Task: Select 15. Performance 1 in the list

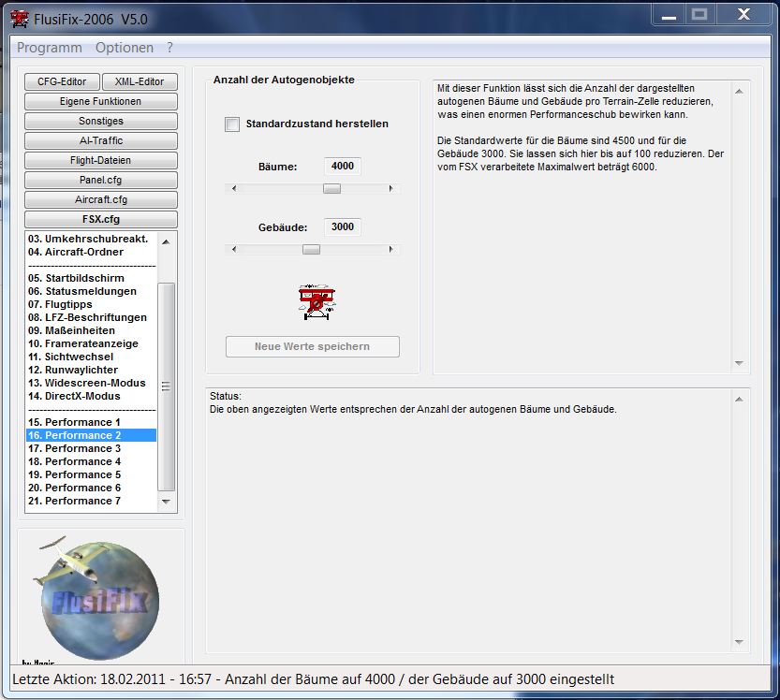Action: pyautogui.click(x=91, y=422)
